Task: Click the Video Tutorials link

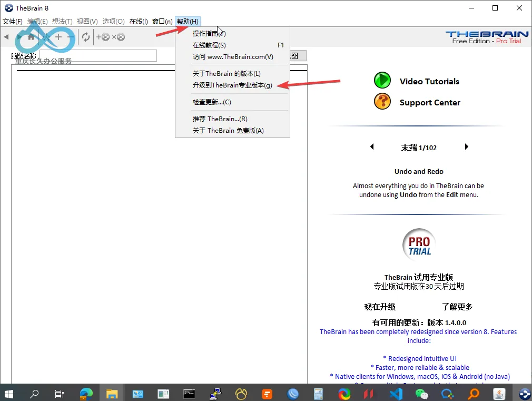Action: point(429,82)
